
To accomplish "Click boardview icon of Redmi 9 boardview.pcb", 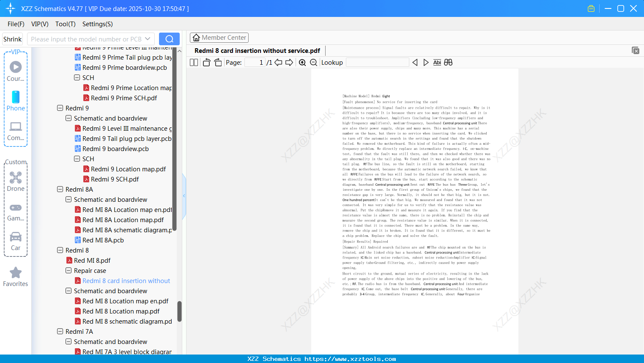I will [78, 149].
